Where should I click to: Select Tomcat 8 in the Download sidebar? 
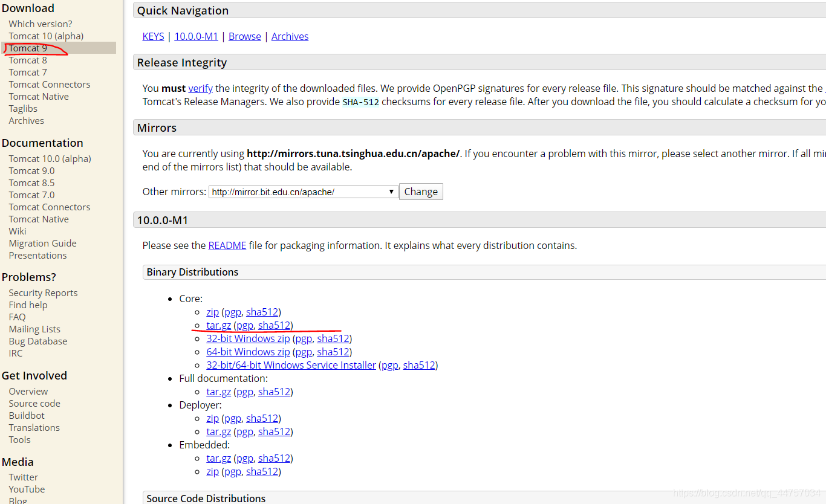point(28,60)
